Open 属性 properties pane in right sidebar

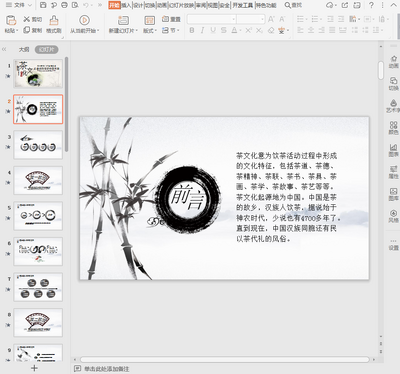(x=393, y=172)
